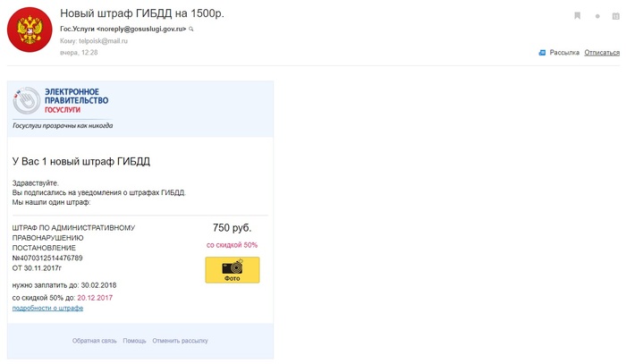Click the Рассылка category label
626x364 pixels.
tap(564, 53)
